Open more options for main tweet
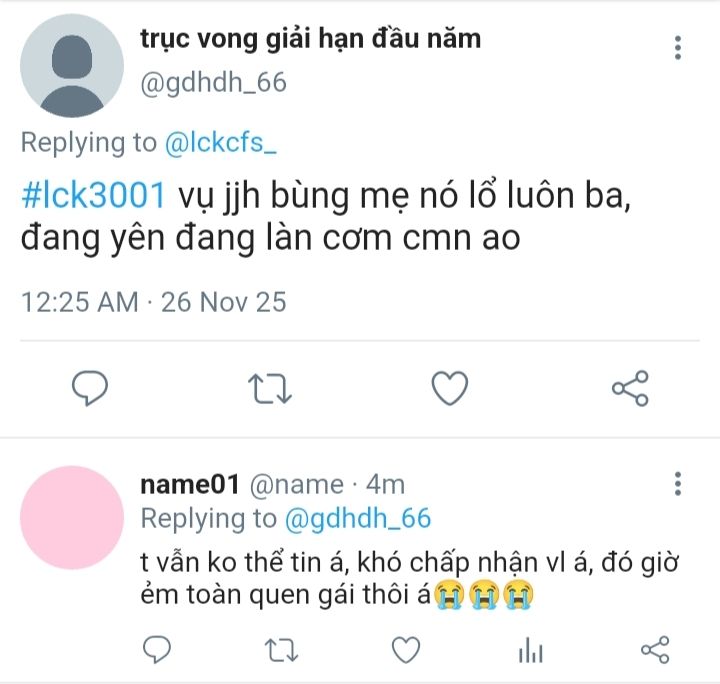Viewport: 720px width, 684px height. coord(678,47)
